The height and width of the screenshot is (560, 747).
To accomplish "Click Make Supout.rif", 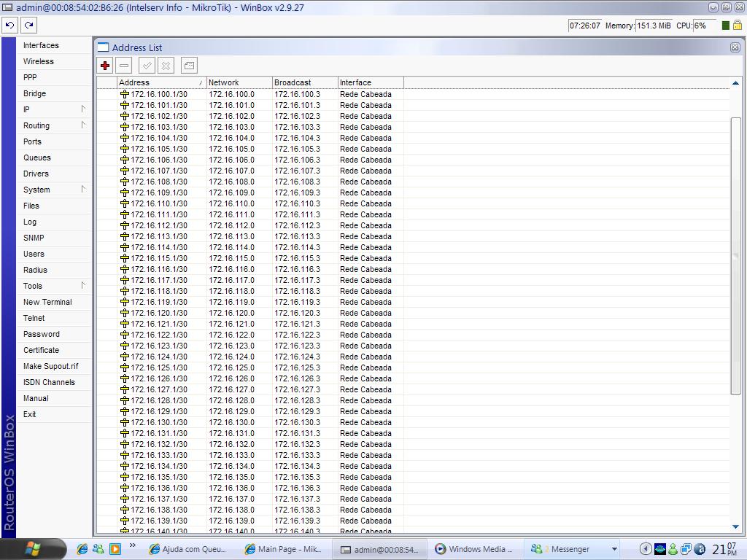I will (x=54, y=366).
